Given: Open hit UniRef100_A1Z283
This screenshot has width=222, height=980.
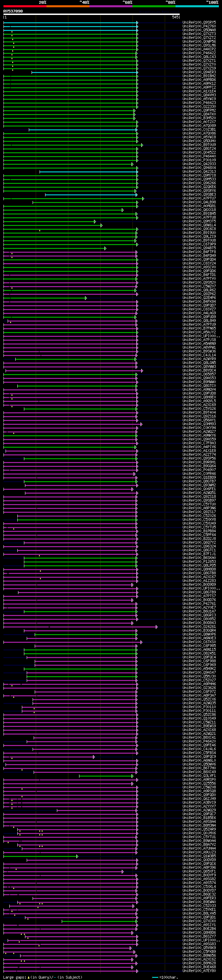Looking at the screenshot, I should [x=199, y=581].
